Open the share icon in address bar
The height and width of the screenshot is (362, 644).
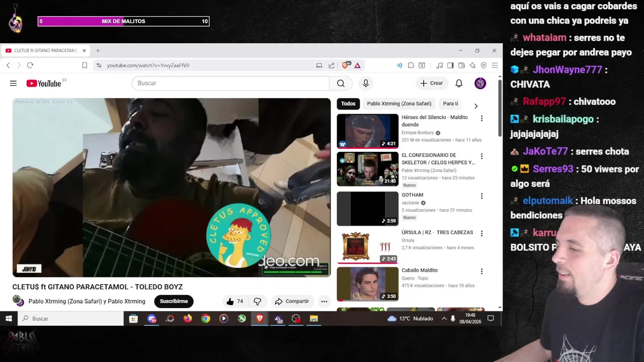pyautogui.click(x=332, y=65)
